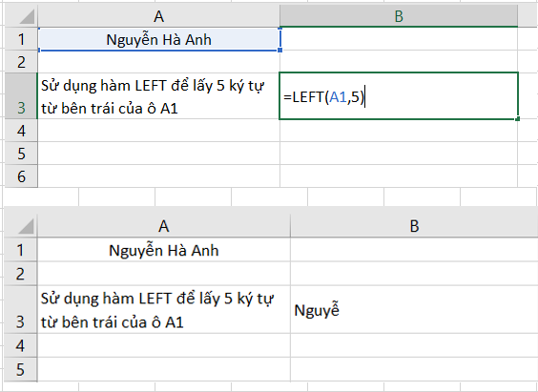Screen dimensions: 538x392
Task: Click row header 5 in top spreadsheet
Action: click(21, 154)
